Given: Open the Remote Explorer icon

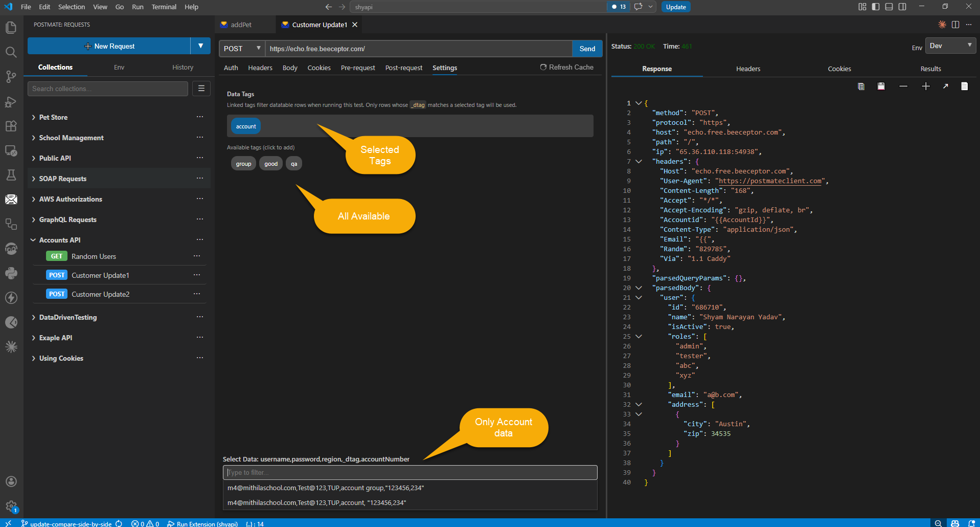Looking at the screenshot, I should 11,151.
